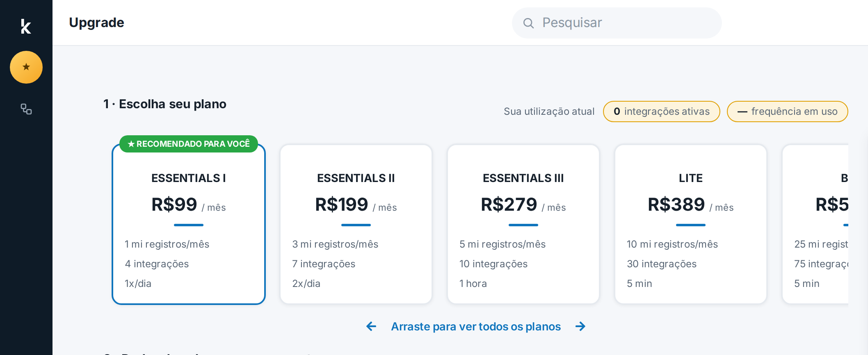Screen dimensions: 868x355
Task: Select the Essentials I plan card
Action: point(189,224)
